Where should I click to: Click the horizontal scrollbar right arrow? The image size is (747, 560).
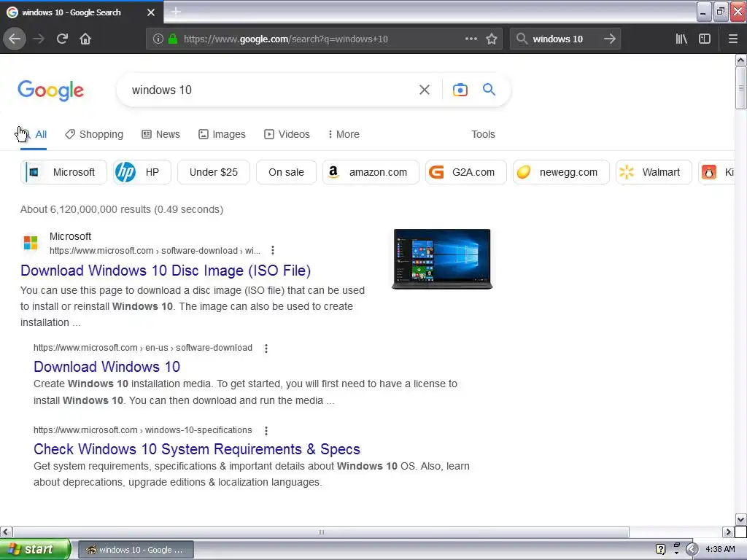click(x=728, y=532)
